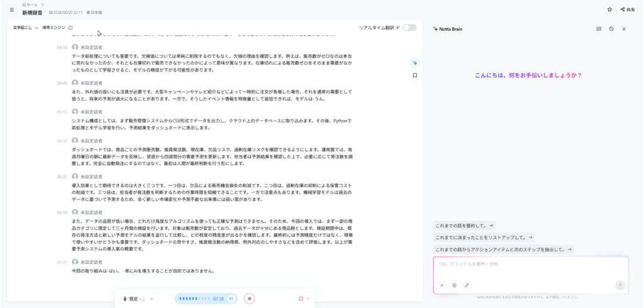Open Notta Brain chat history
644x308 pixels.
[x=611, y=29]
